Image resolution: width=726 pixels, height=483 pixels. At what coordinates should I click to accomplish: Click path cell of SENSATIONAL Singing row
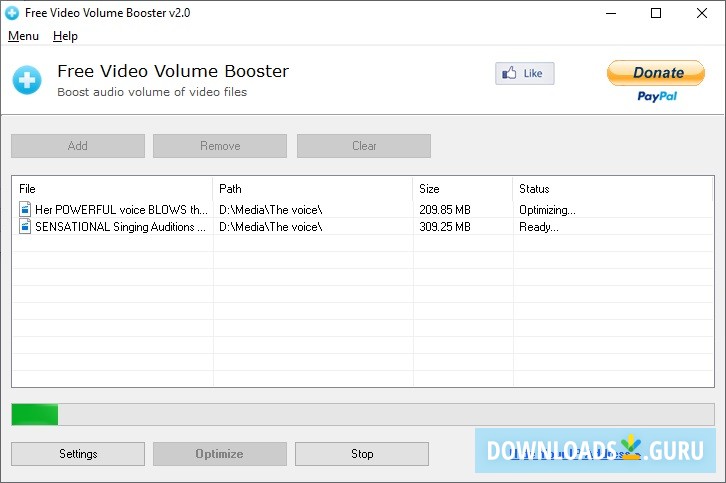(270, 227)
